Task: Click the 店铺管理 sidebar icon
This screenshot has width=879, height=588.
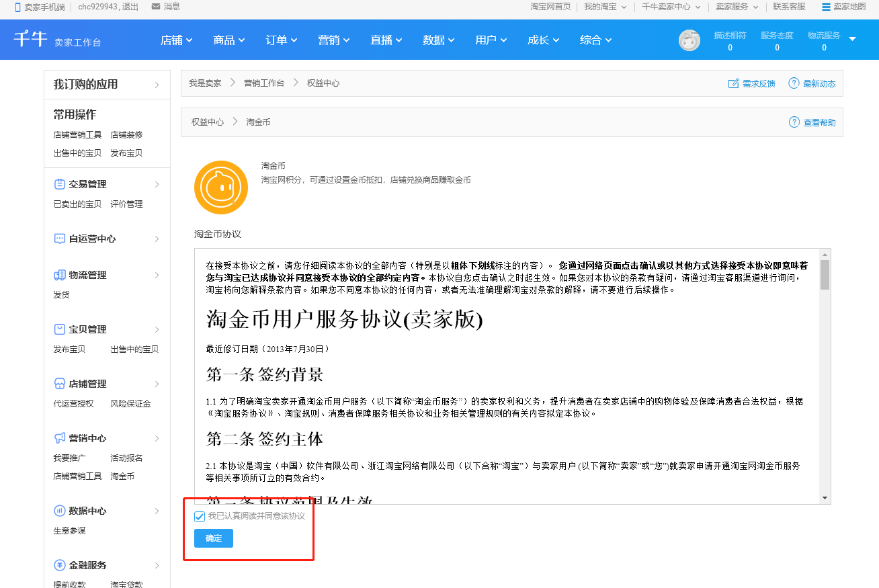Action: [59, 384]
